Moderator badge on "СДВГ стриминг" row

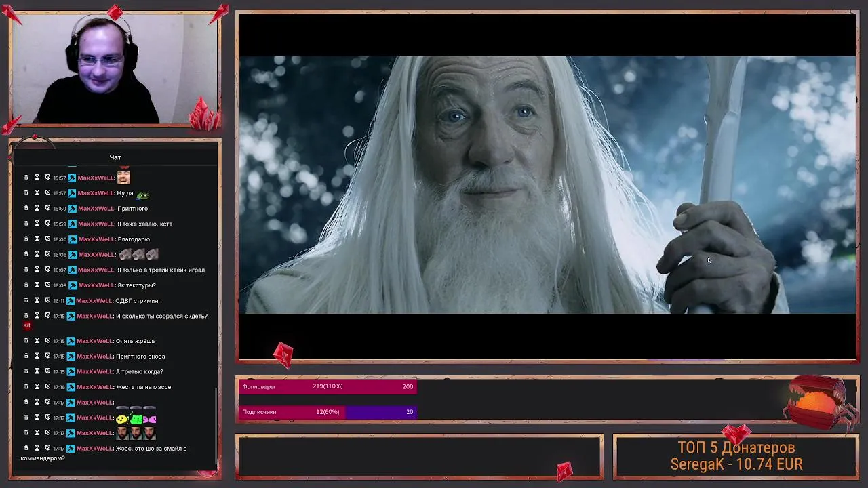(71, 300)
